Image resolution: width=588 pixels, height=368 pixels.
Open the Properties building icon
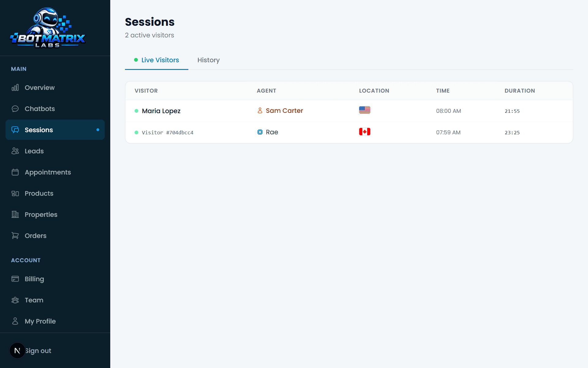[15, 215]
